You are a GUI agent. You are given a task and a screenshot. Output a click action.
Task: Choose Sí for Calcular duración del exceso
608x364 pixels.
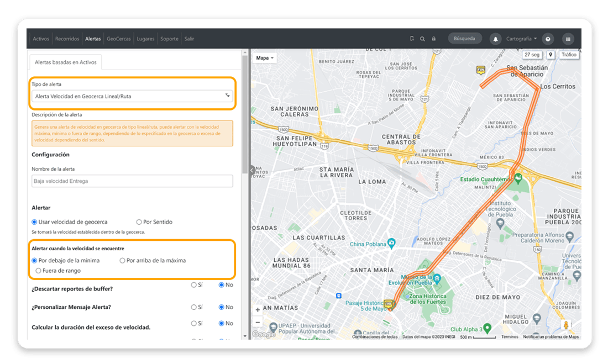point(193,323)
